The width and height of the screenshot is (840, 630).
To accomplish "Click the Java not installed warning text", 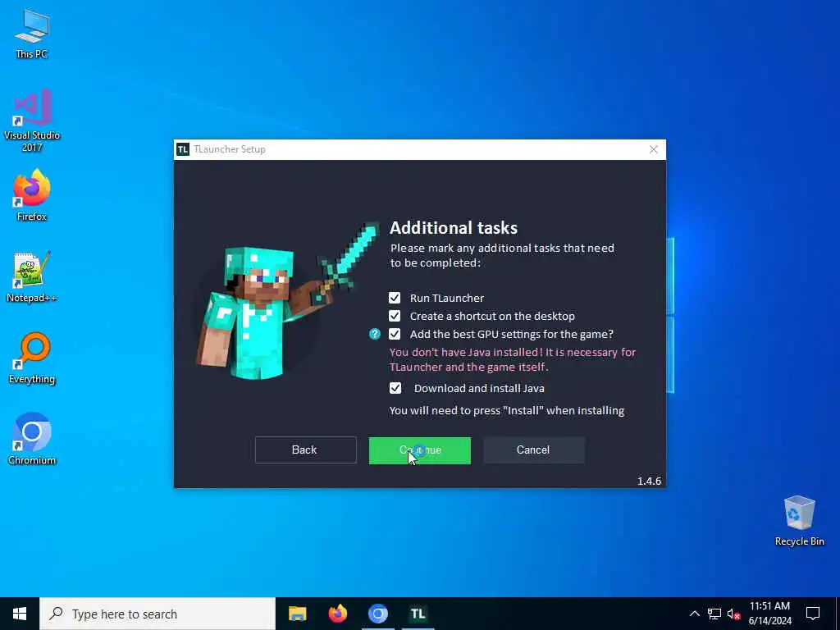I will [x=512, y=359].
